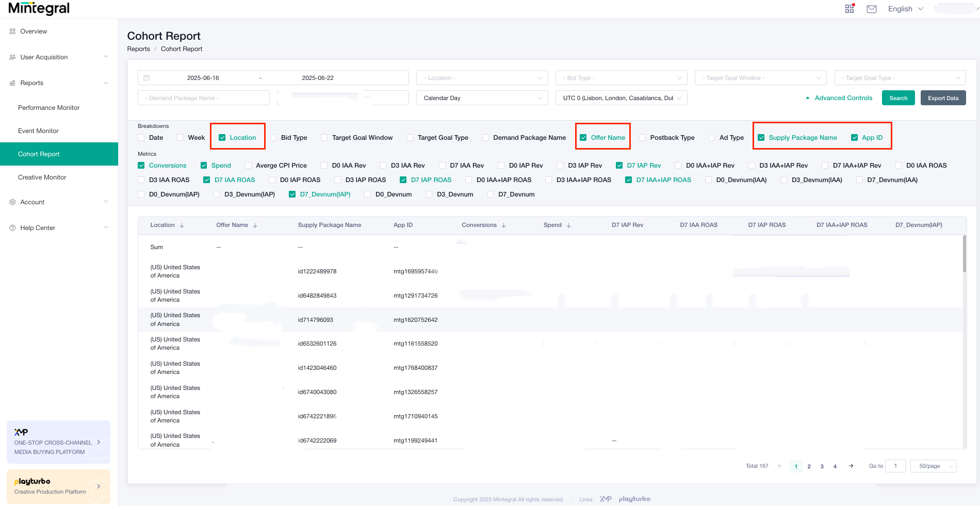Open the timezone selector dropdown
This screenshot has height=506, width=980.
click(621, 97)
